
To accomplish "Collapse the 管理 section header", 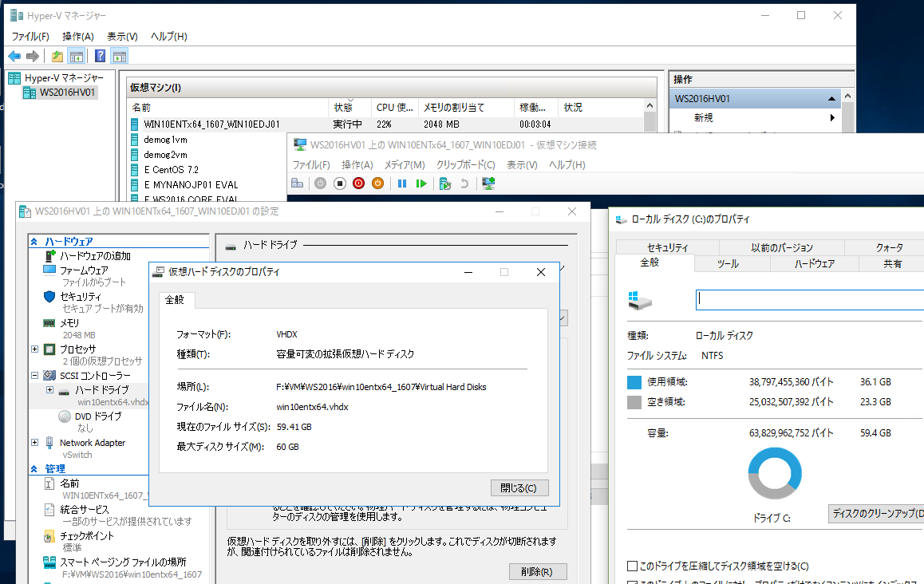I will 34,469.
